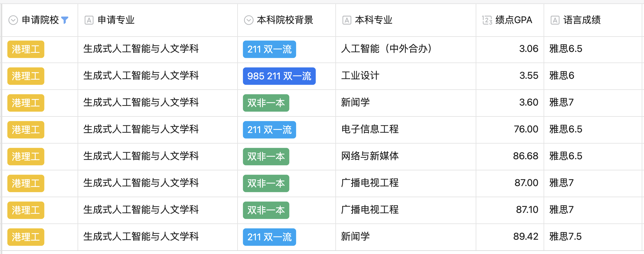The width and height of the screenshot is (644, 254).
Task: Click the 电子信息工程 major cell
Action: (x=370, y=129)
